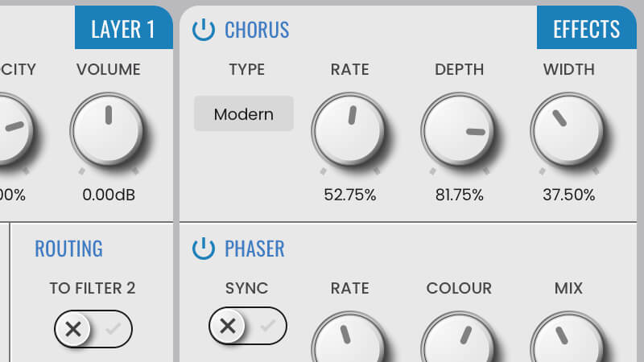
Task: Click the 81.75% Chorus Depth value
Action: (459, 195)
